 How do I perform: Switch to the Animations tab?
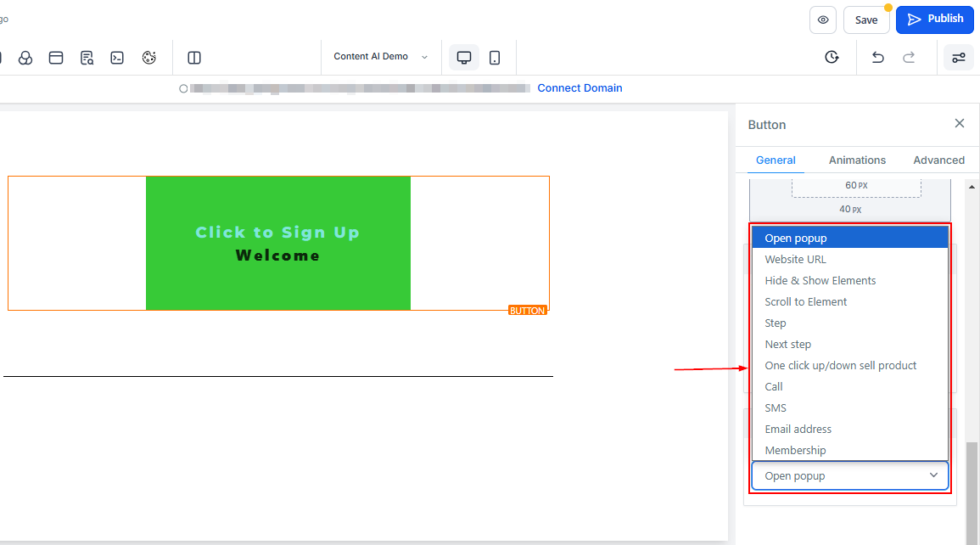click(x=857, y=160)
